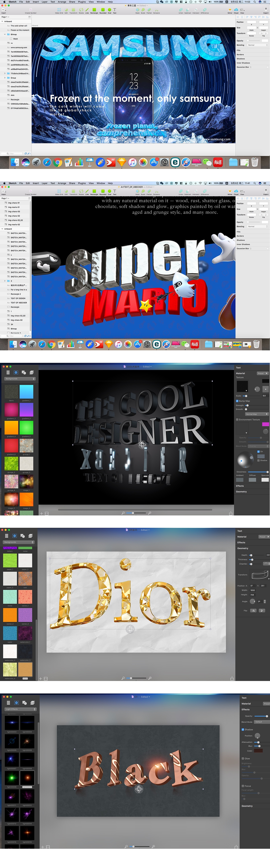The height and width of the screenshot is (868, 270).
Task: Open Preset dropdown in Cool Designer window
Action: point(263,373)
